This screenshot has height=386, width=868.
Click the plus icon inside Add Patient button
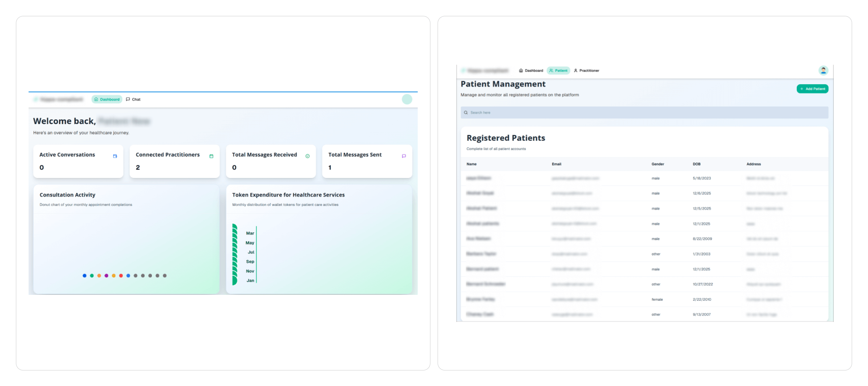pyautogui.click(x=801, y=89)
